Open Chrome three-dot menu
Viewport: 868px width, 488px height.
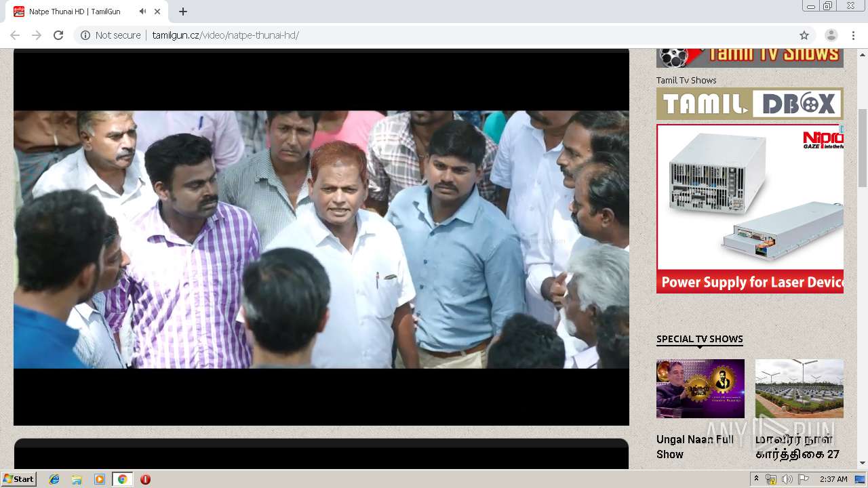point(853,35)
